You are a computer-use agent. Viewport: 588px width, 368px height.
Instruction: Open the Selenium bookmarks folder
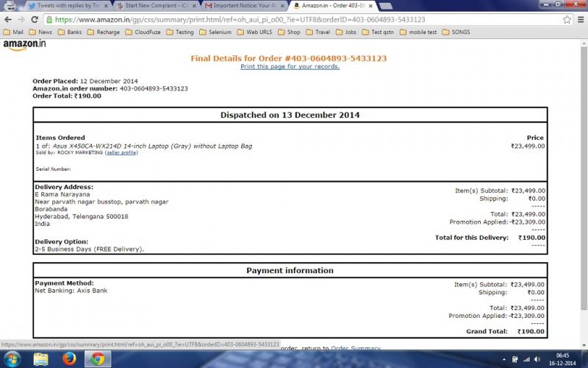(215, 32)
